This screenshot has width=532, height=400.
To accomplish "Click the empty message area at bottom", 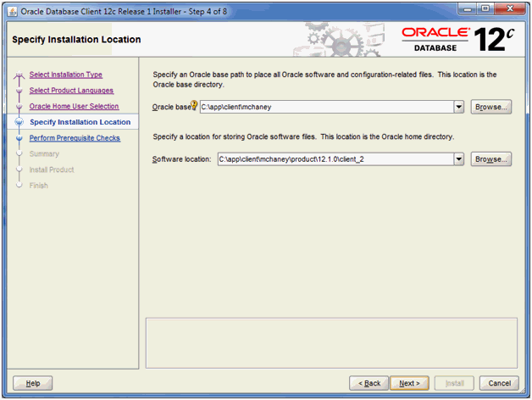I will (331, 343).
